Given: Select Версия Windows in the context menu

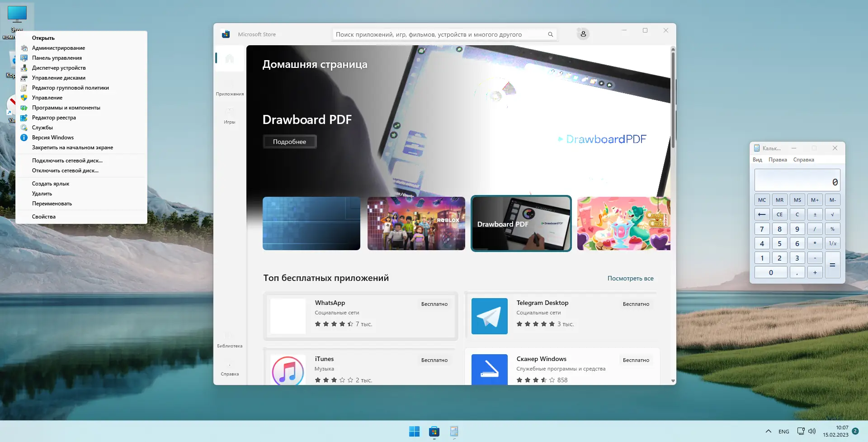Looking at the screenshot, I should (81, 138).
